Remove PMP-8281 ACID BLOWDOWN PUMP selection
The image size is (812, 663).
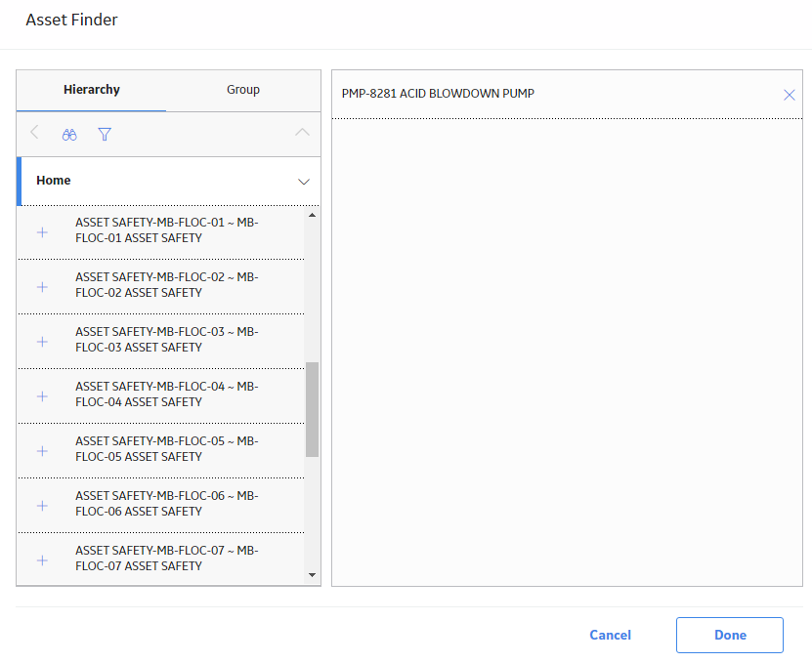tap(789, 95)
